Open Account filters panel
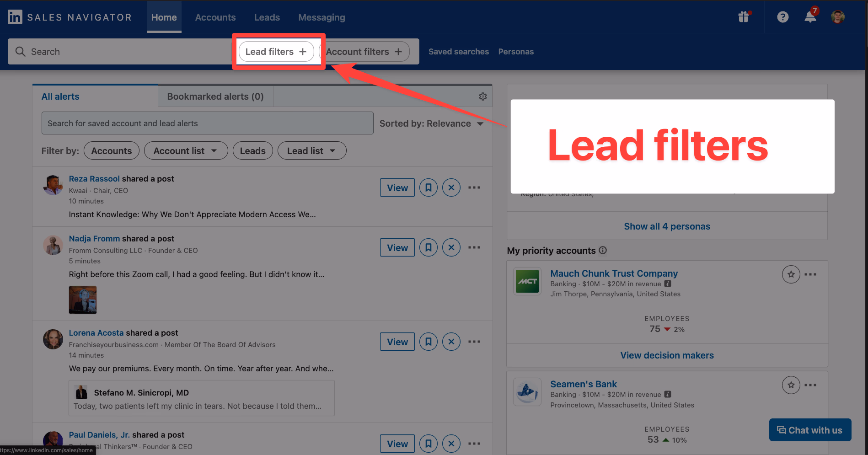This screenshot has height=455, width=868. point(364,52)
